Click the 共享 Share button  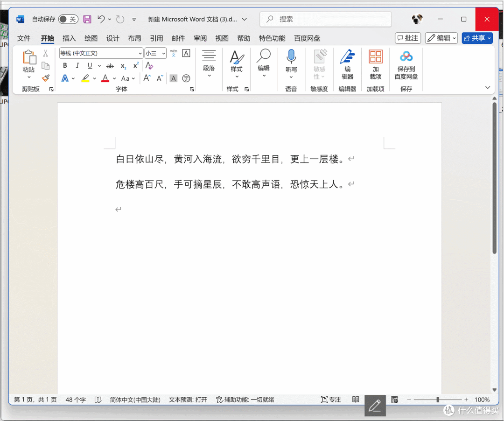click(x=477, y=38)
